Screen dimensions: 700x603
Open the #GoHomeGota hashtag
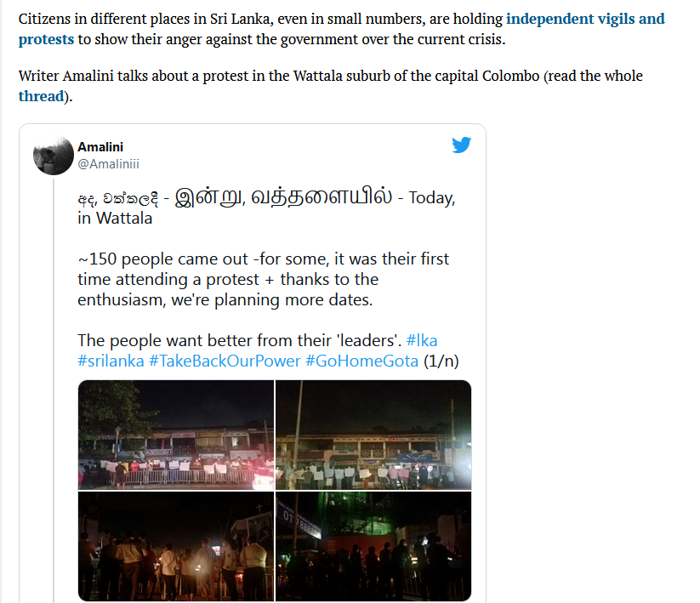click(x=362, y=361)
